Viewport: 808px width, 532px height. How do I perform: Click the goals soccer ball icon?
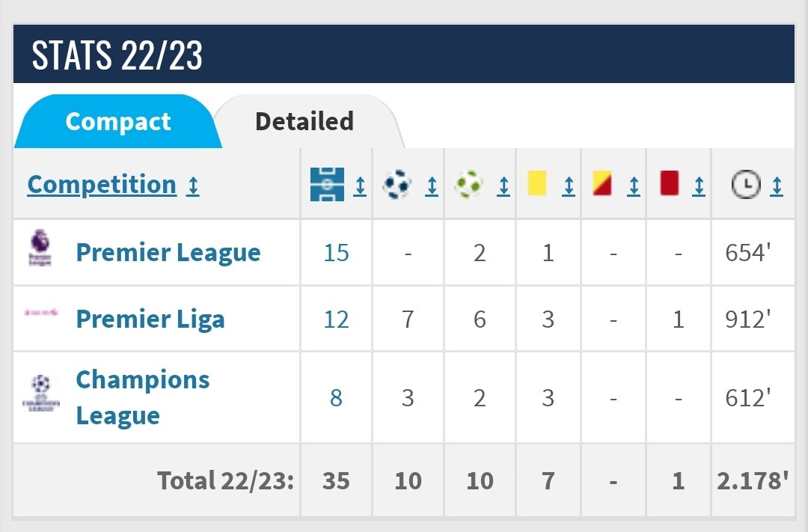397,184
